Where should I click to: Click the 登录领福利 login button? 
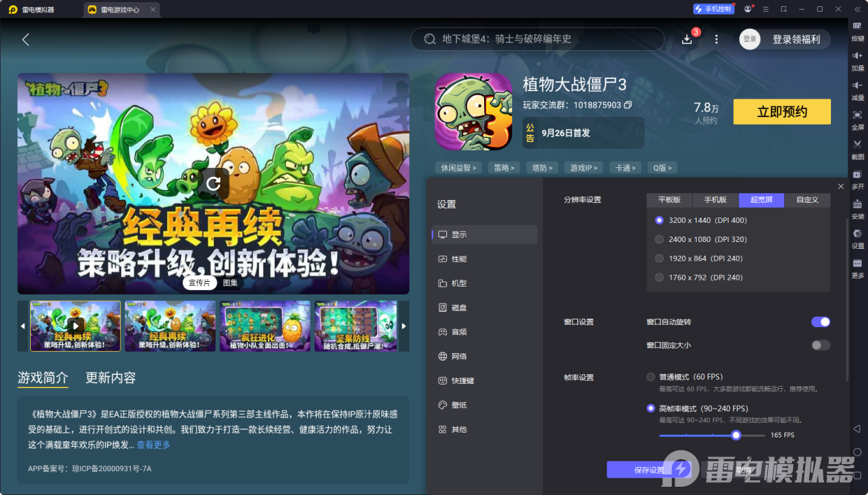796,39
